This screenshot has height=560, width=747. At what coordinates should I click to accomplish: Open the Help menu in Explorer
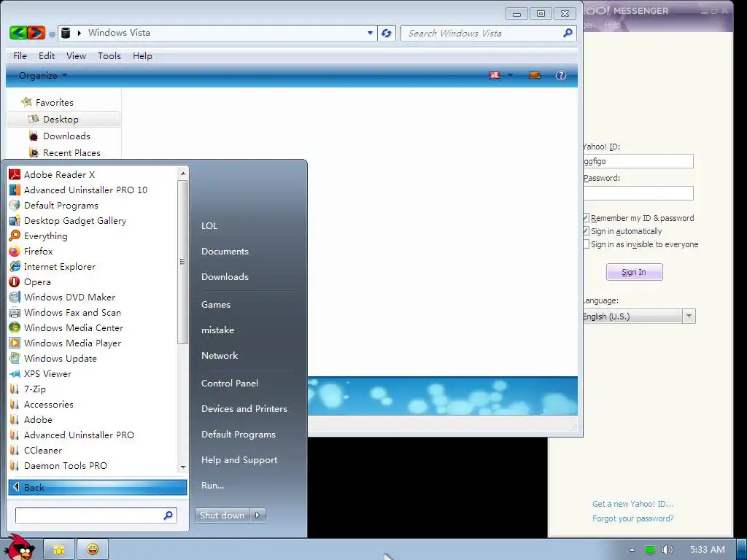(142, 55)
